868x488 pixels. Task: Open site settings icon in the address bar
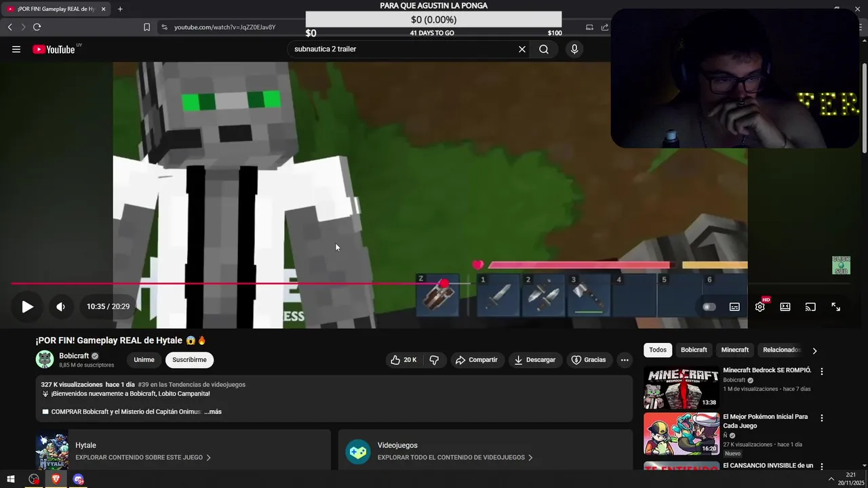coord(163,27)
